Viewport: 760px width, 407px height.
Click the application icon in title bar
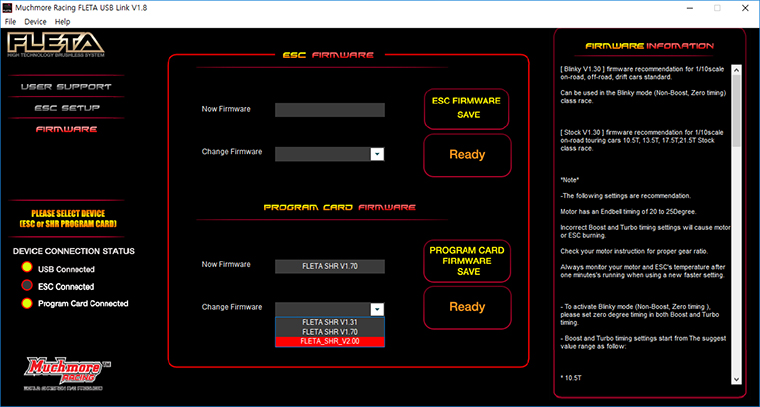[x=8, y=8]
